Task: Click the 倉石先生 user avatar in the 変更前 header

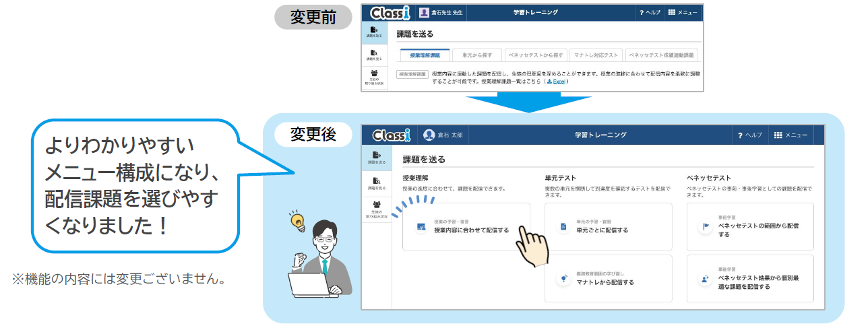Action: click(x=424, y=13)
